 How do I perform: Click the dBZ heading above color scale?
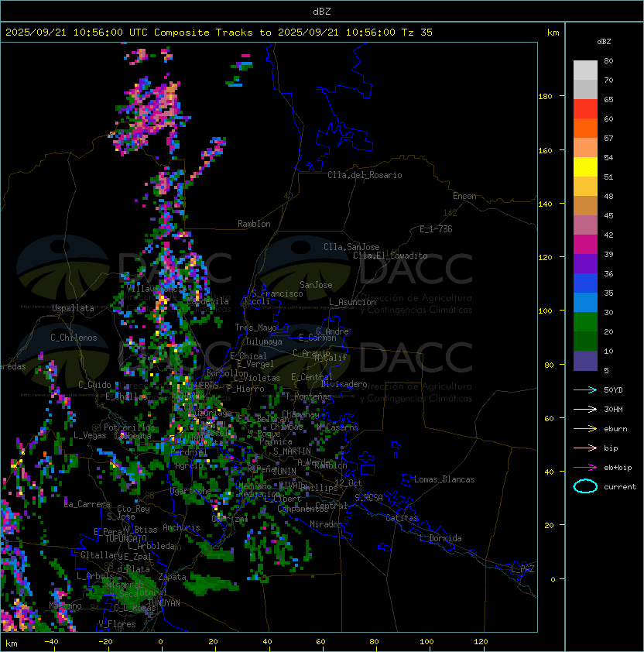point(604,42)
